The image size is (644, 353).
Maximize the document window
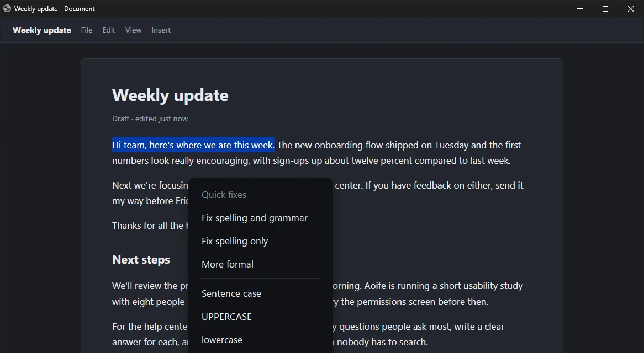pos(605,9)
